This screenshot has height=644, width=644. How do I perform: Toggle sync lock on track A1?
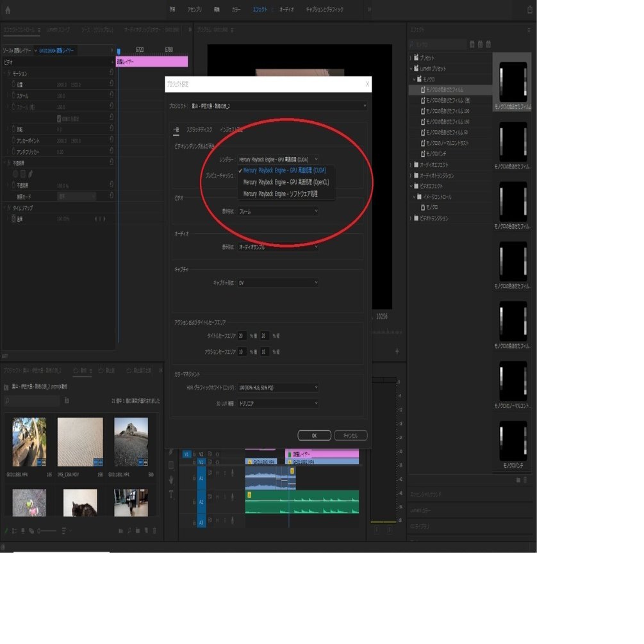click(210, 473)
